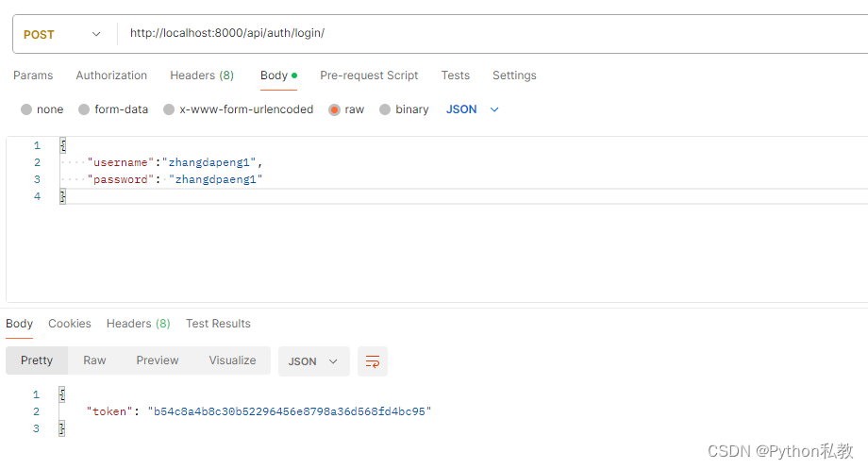Click the "token" key in response
Image resolution: width=868 pixels, height=469 pixels.
pos(109,411)
